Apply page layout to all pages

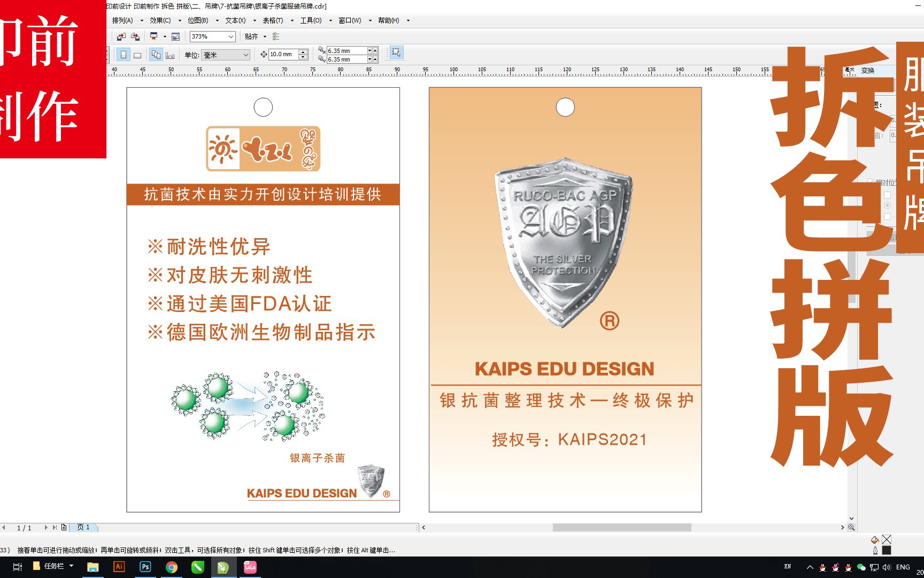[156, 55]
